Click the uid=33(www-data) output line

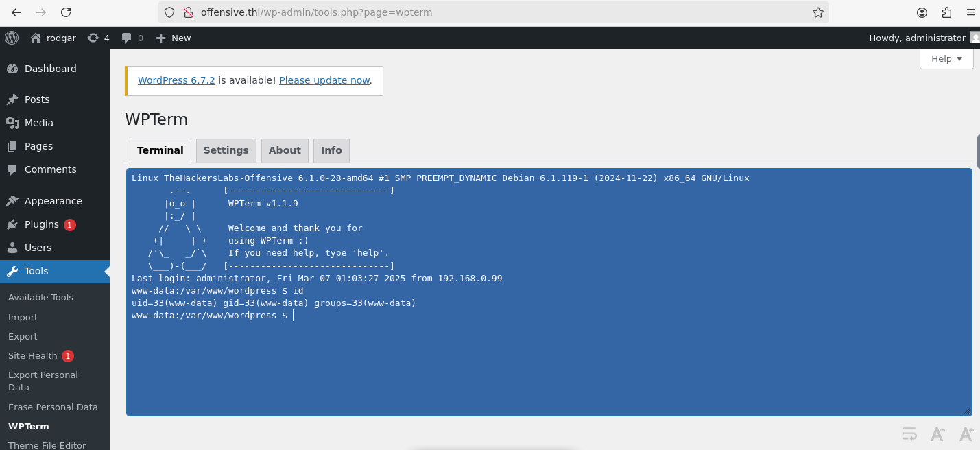click(x=274, y=303)
